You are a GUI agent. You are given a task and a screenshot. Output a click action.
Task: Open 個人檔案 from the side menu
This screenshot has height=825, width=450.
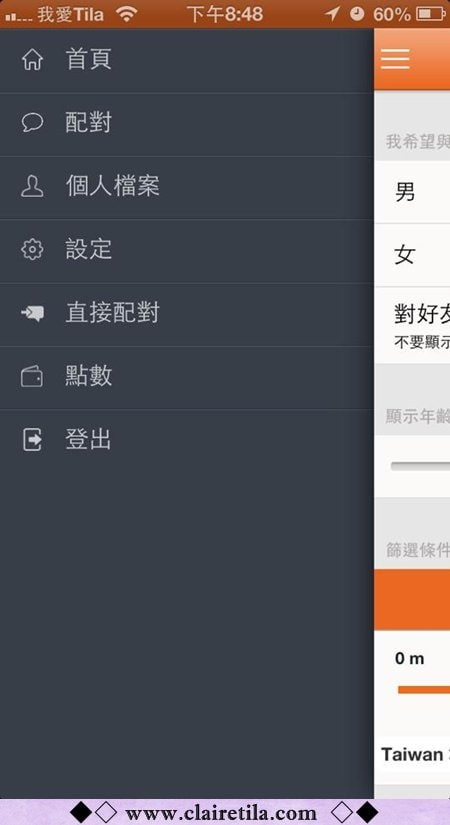pos(113,186)
